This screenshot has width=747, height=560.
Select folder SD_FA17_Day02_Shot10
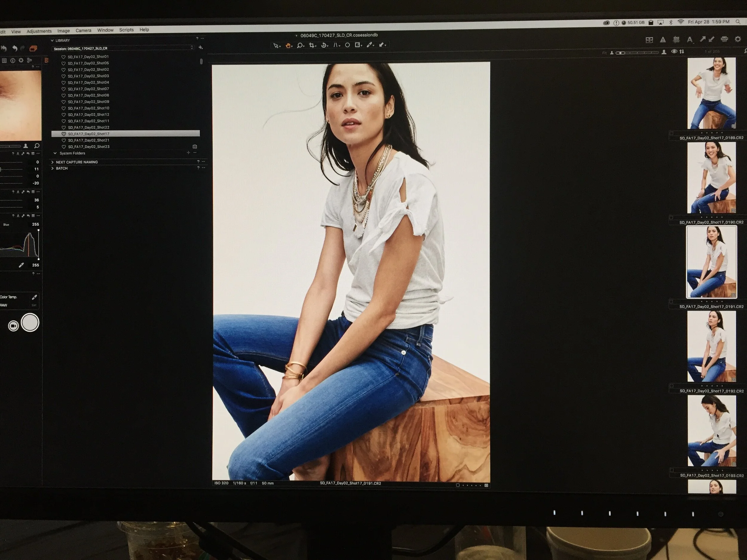(x=88, y=108)
